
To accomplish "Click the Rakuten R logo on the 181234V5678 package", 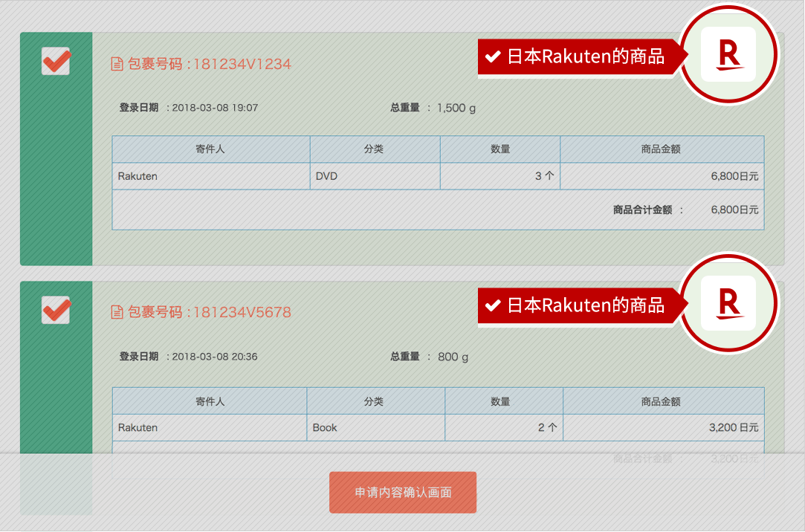I will click(728, 303).
